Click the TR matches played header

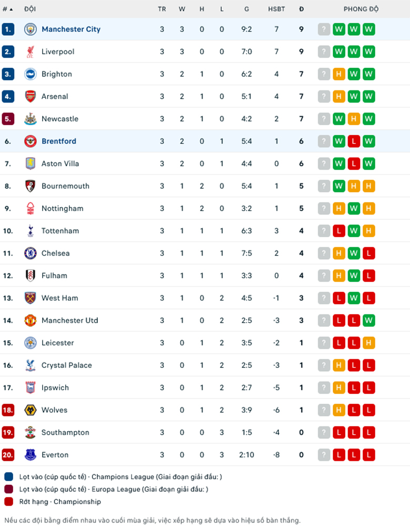pos(162,9)
